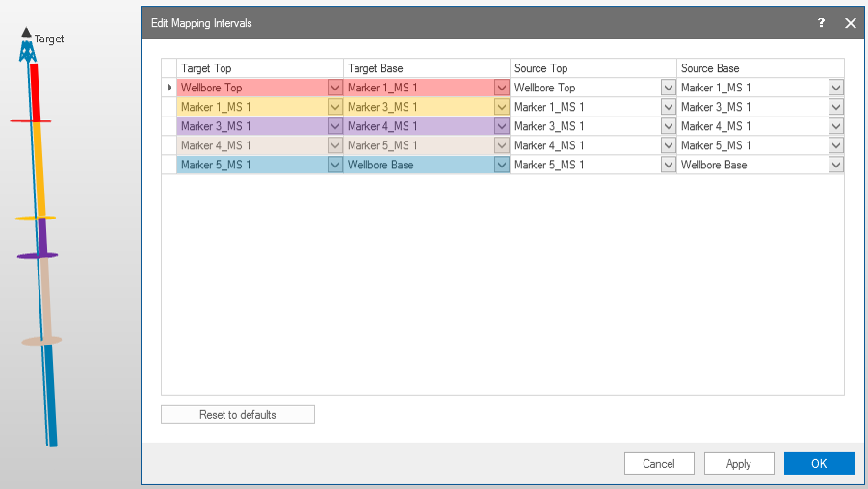Screen dimensions: 868x489
Task: Open Source Base dropdown in first row
Action: [835, 88]
